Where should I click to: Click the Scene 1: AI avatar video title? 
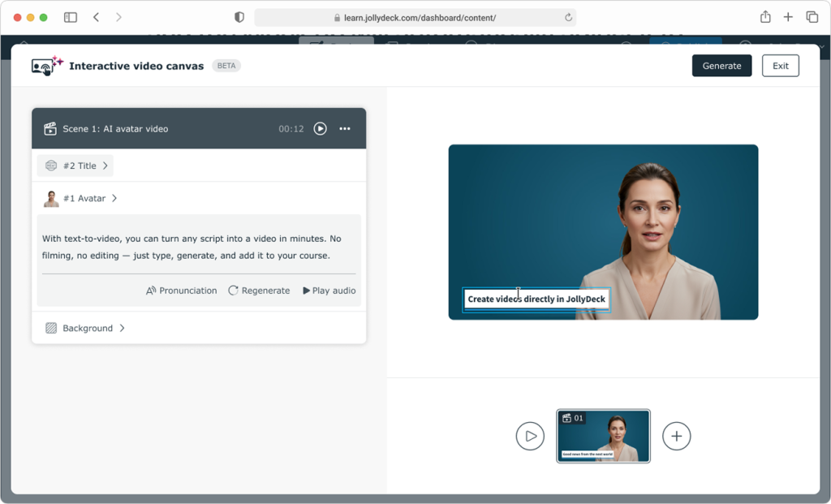tap(115, 129)
